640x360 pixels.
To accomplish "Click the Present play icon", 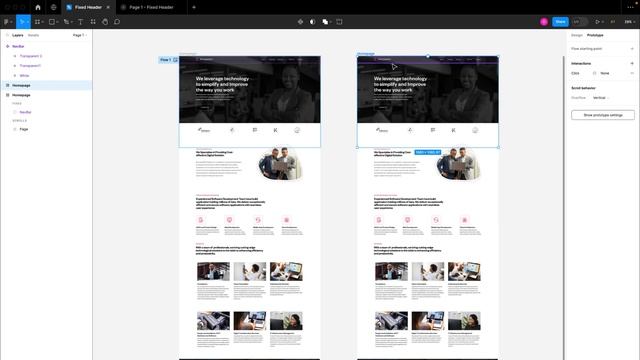I will point(598,22).
